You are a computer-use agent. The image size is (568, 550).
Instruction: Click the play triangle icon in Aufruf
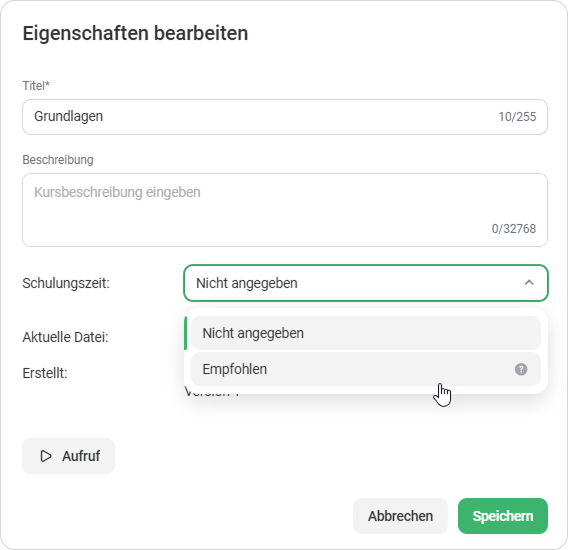tap(46, 456)
